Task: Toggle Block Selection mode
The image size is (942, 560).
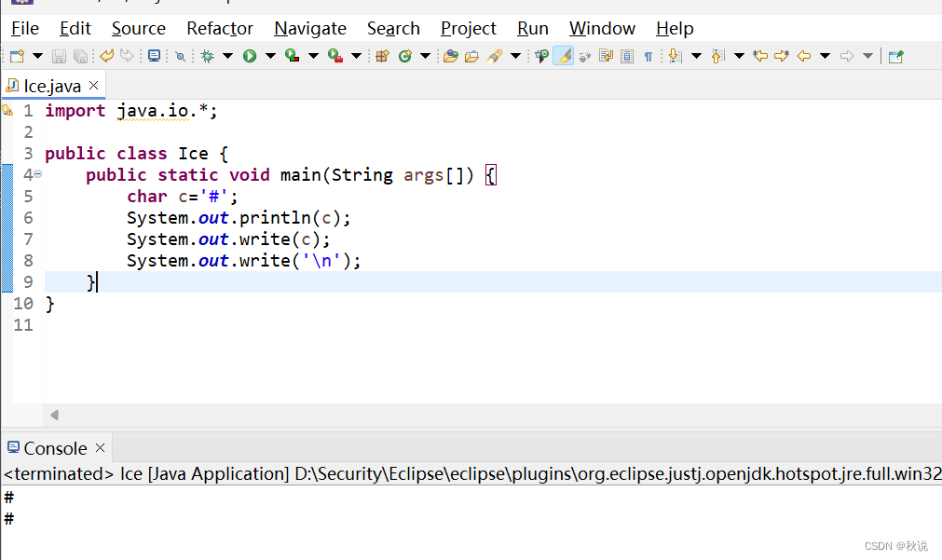Action: coord(626,56)
